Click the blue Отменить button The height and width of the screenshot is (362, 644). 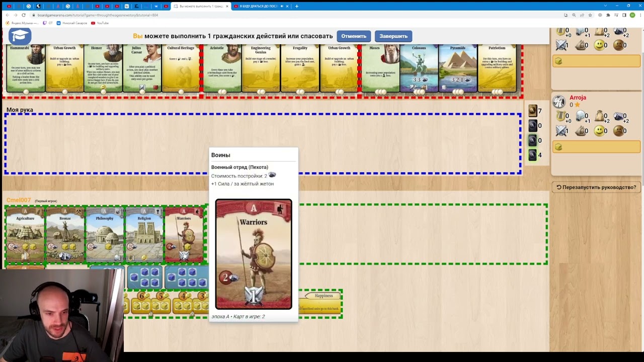354,36
